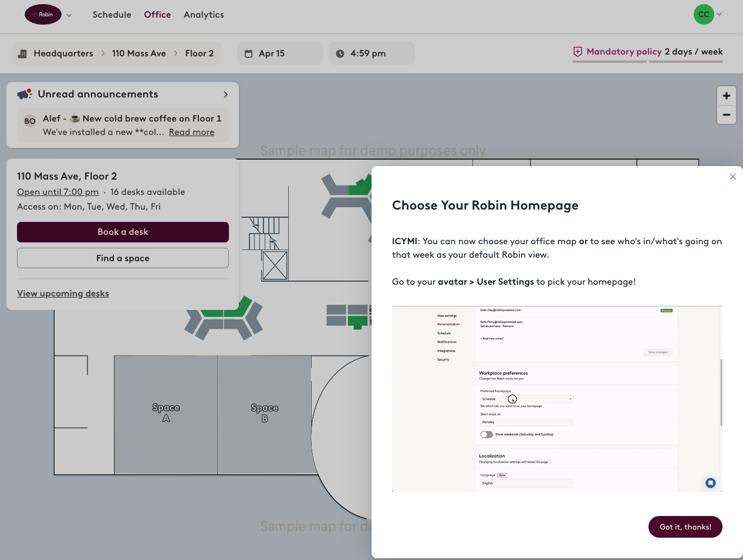743x560 pixels.
Task: Click the Access on: Mon, Tue, Wed text
Action: point(89,207)
